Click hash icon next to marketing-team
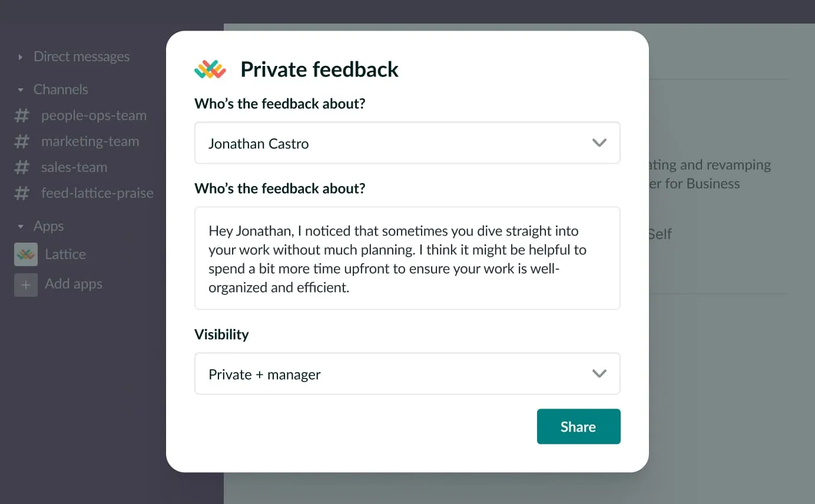The image size is (815, 504). coord(22,141)
